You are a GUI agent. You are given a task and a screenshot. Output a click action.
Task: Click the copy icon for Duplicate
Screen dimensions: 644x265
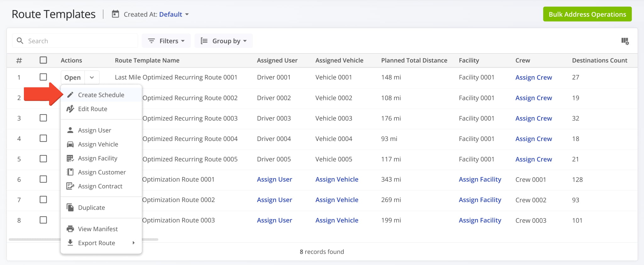[70, 207]
